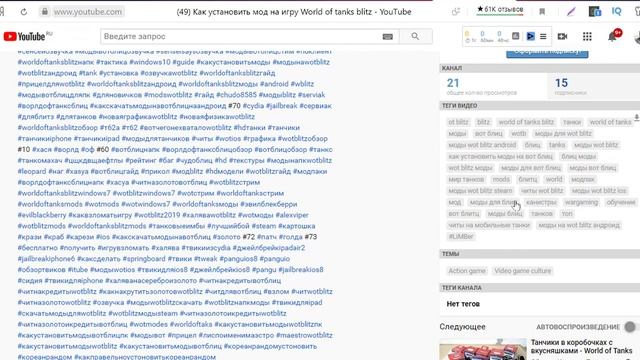Open the hashtag #leopard
The width and height of the screenshot is (640, 360).
tap(32, 171)
